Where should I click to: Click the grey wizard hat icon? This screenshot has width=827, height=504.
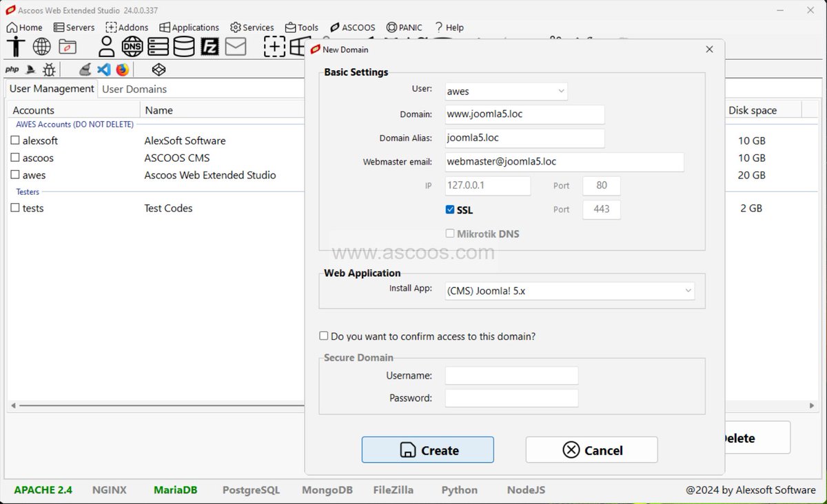coord(85,70)
